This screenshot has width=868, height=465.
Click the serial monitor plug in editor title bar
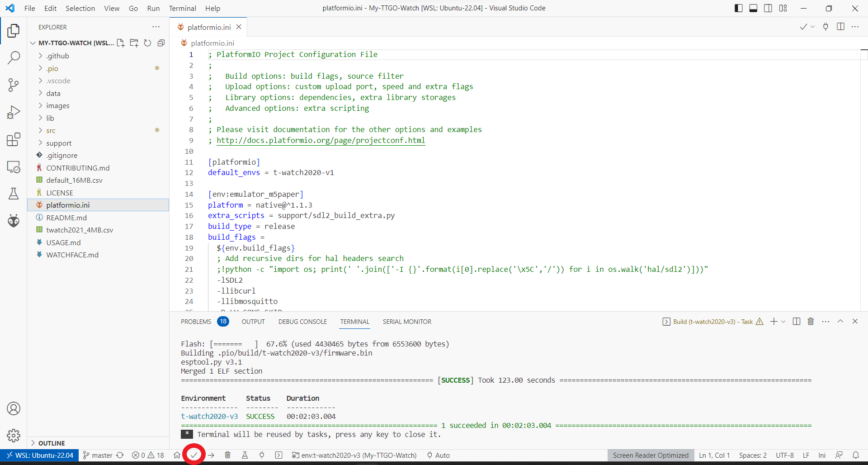click(826, 27)
